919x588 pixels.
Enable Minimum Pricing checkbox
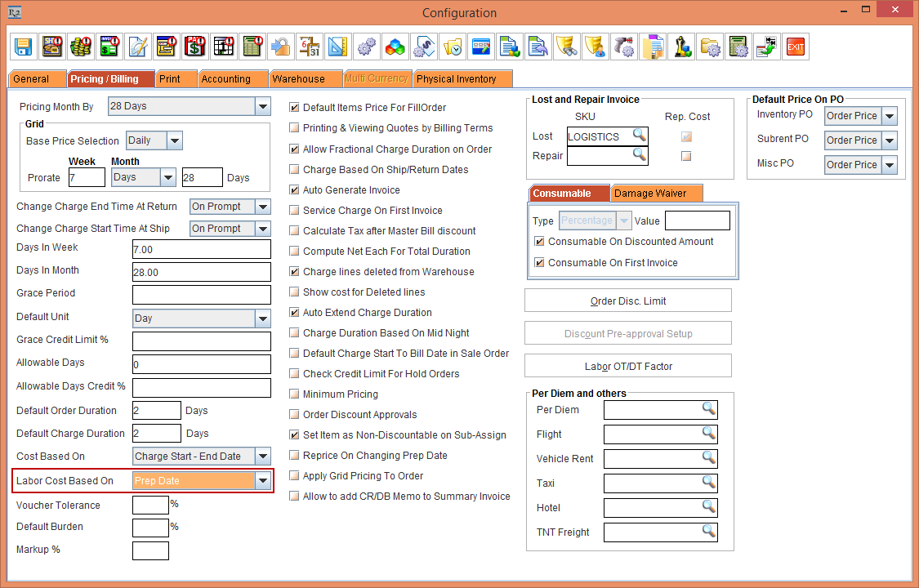295,394
